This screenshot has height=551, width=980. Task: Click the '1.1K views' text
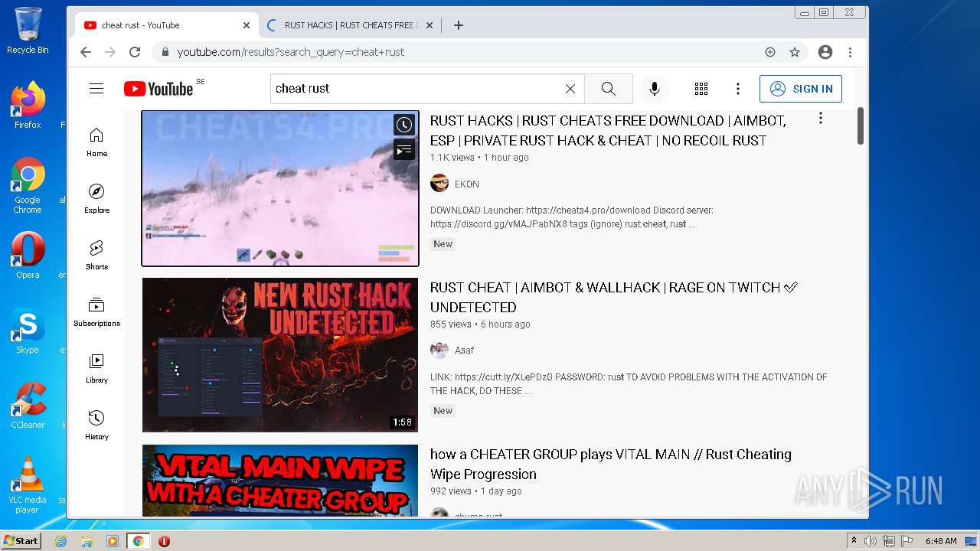pyautogui.click(x=452, y=158)
